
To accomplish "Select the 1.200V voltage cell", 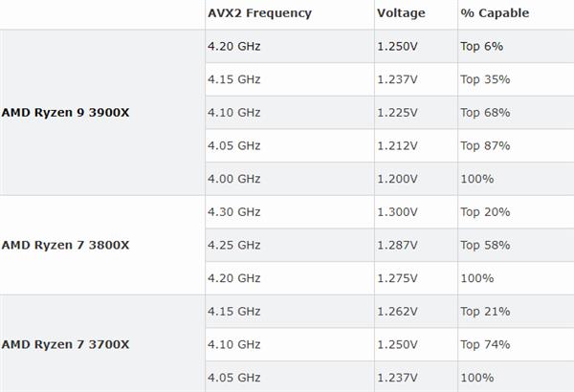I will (x=397, y=179).
